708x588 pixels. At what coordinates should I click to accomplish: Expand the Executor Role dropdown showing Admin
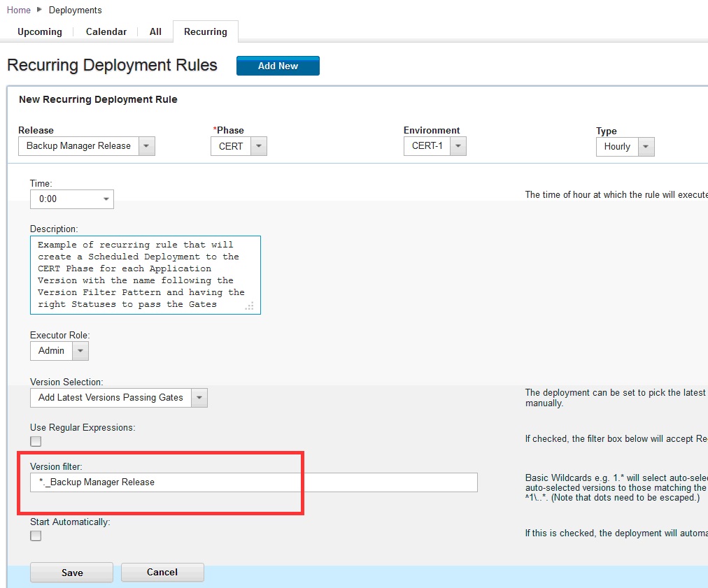(x=59, y=351)
